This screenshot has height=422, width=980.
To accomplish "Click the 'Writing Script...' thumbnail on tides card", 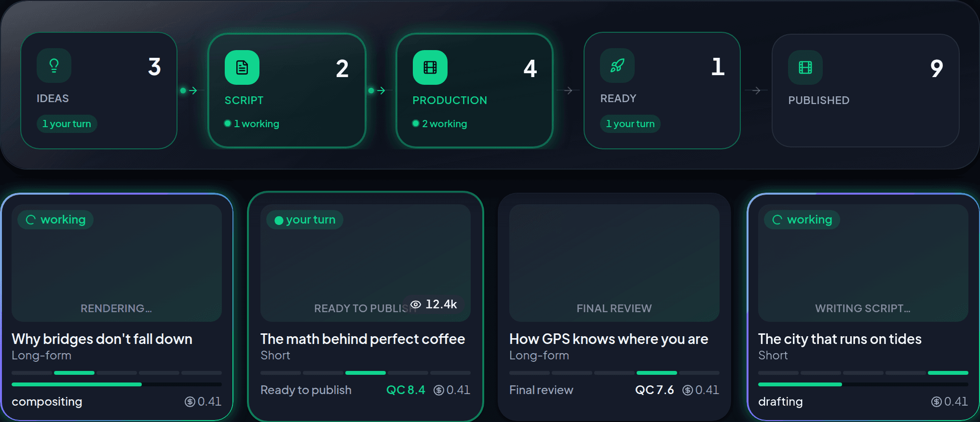I will pos(863,263).
